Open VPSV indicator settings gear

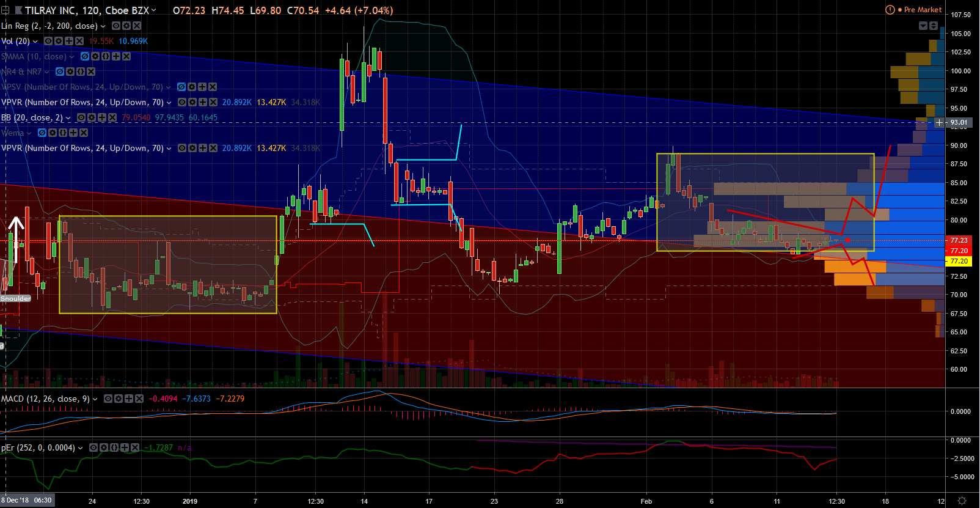(x=192, y=87)
